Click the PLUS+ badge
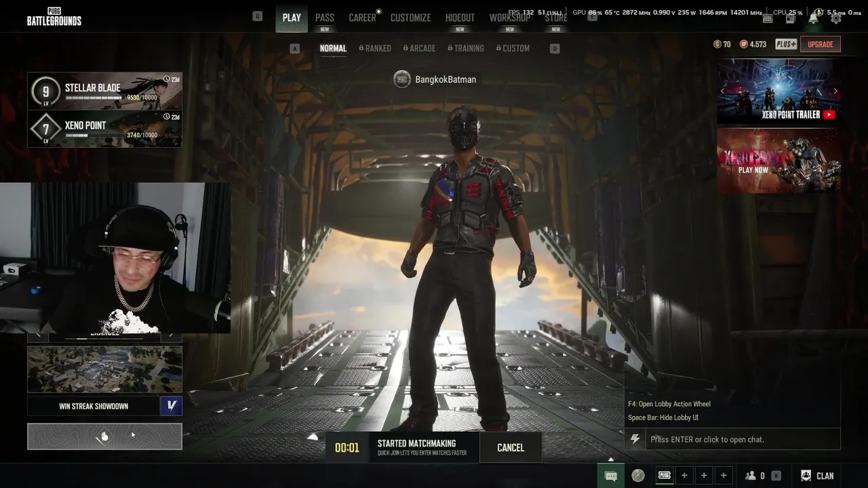This screenshot has height=488, width=868. tap(786, 44)
